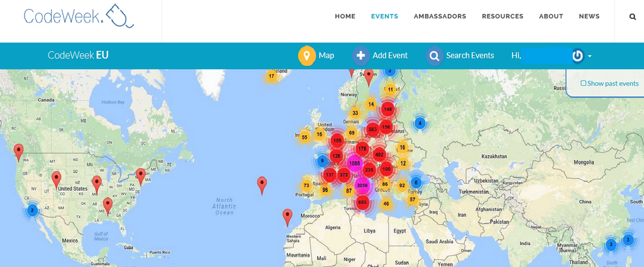Enable the Show past events checkbox

pos(584,84)
